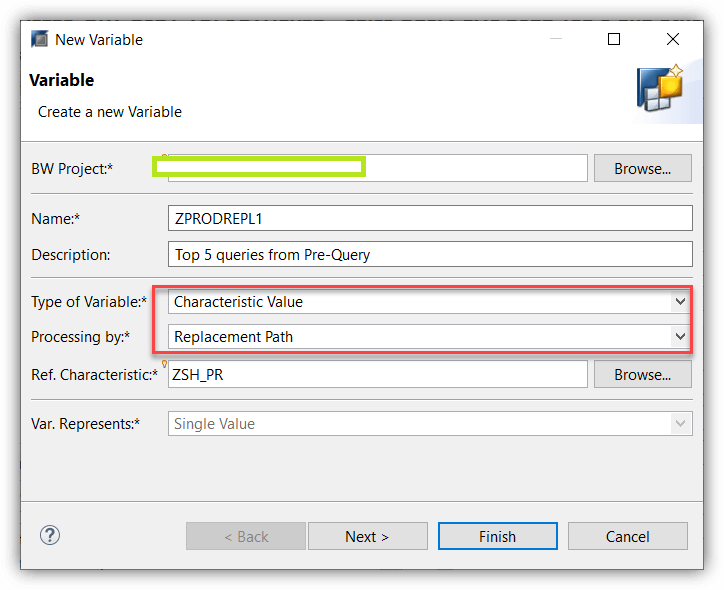The image size is (724, 590).
Task: Open the Var. Represents dropdown
Action: pos(430,423)
